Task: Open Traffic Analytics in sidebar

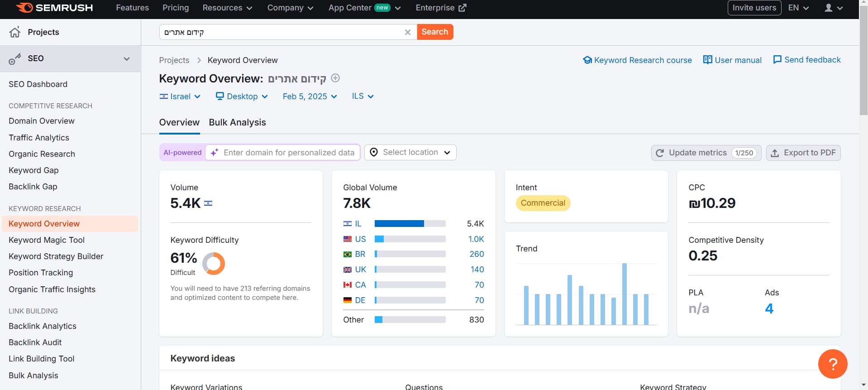Action: click(x=39, y=138)
